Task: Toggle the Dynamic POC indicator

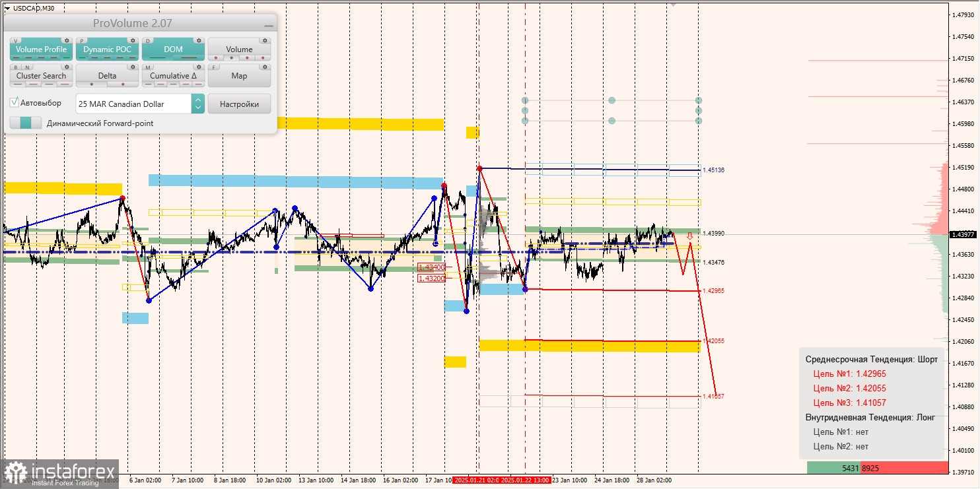Action: pos(107,49)
